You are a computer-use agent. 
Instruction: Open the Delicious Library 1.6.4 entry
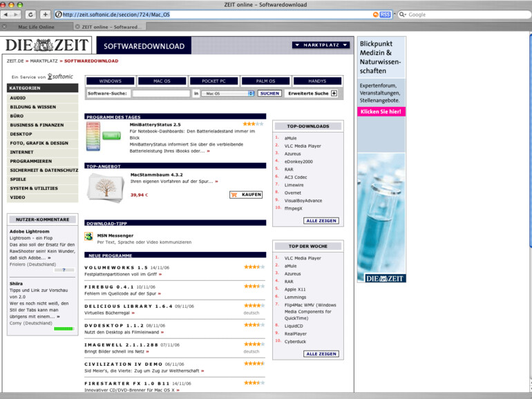[x=129, y=306]
